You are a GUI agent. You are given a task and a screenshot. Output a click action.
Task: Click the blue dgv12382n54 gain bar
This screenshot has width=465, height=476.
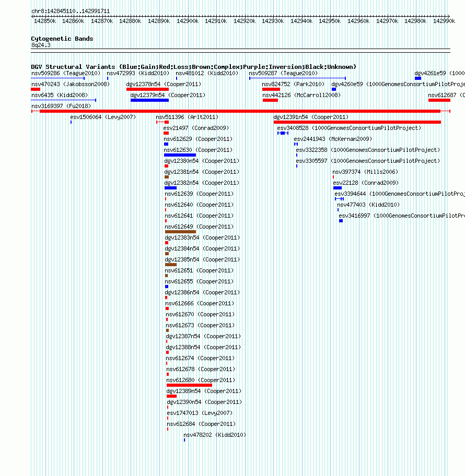[x=170, y=188]
